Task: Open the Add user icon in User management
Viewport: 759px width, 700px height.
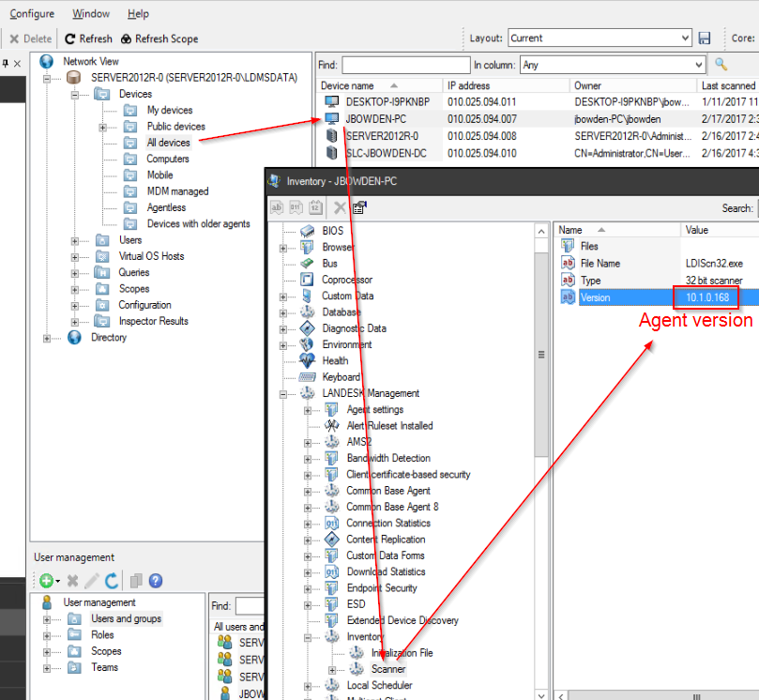Action: tap(45, 581)
